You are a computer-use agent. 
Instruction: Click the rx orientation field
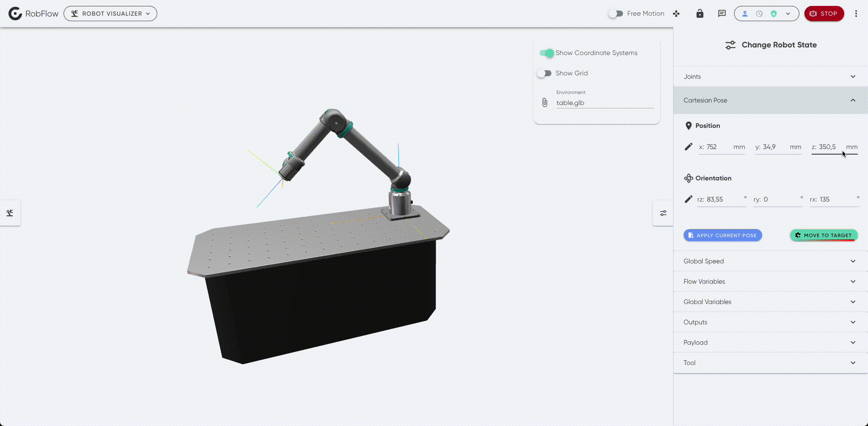[x=835, y=200]
